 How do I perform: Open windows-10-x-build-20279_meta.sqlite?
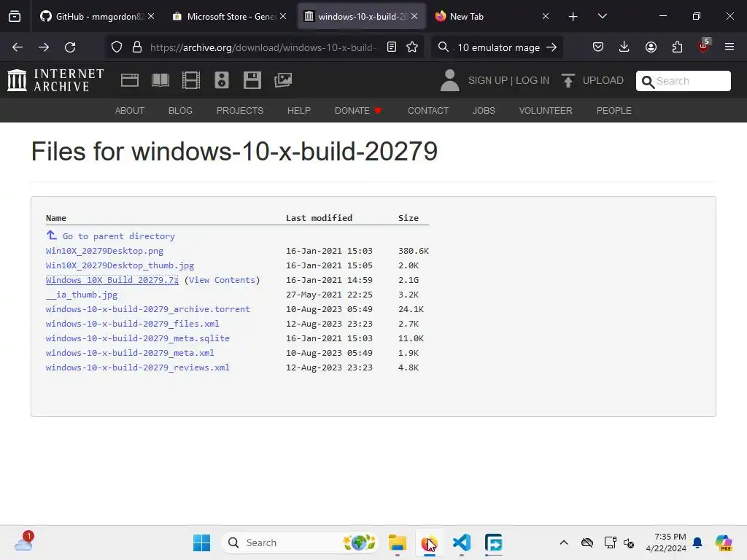[138, 338]
